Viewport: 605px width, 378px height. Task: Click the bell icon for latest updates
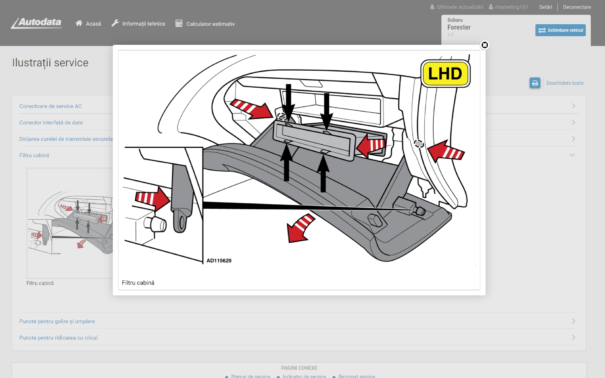[432, 7]
